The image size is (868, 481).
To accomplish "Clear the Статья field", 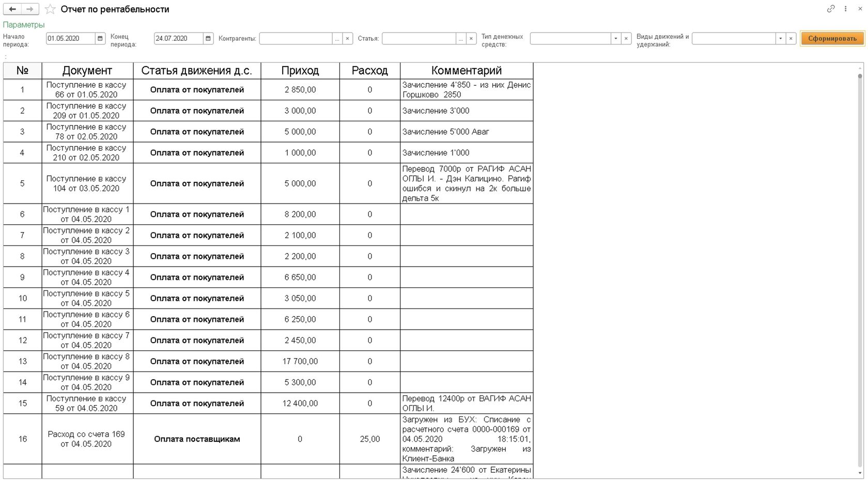I will (471, 38).
